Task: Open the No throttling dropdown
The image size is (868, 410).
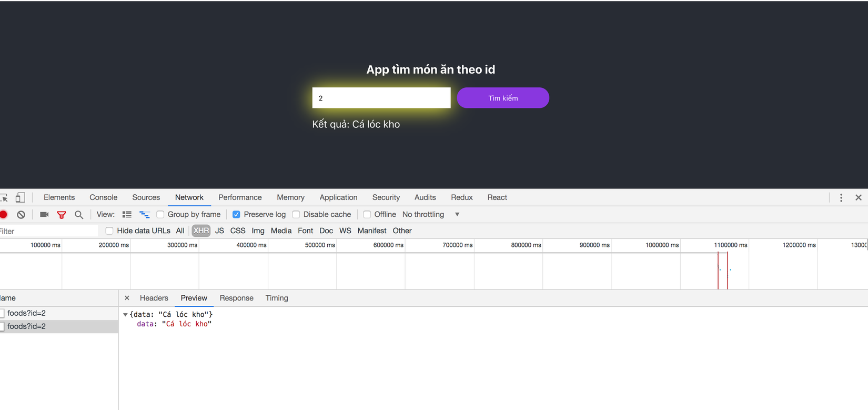Action: 431,215
